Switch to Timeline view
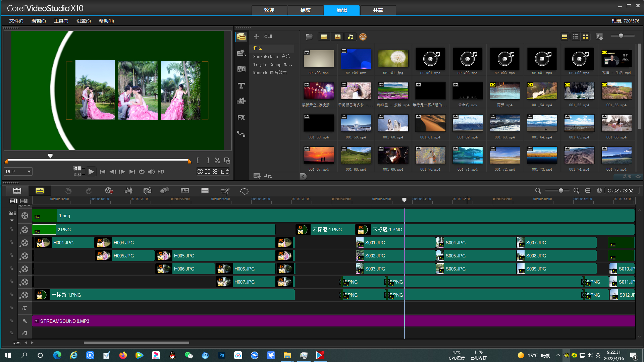644x362 pixels. click(x=40, y=191)
